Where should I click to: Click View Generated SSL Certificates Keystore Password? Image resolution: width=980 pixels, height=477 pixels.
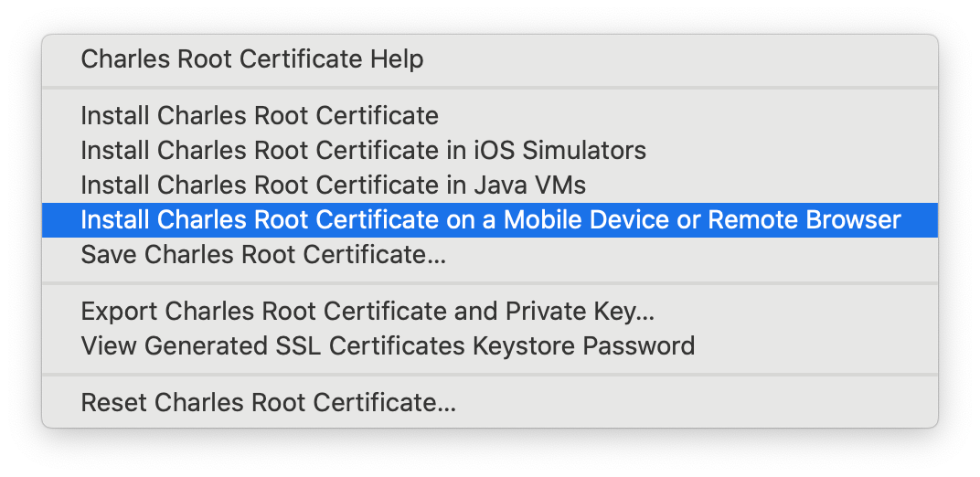pyautogui.click(x=490, y=346)
